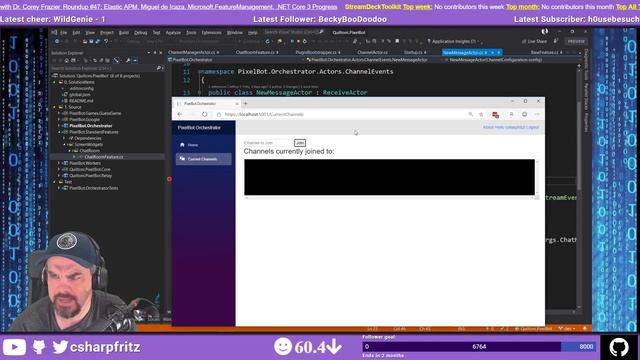640x360 pixels.
Task: Switch to the ChannelActor.cs editor tab
Action: pyautogui.click(x=372, y=52)
